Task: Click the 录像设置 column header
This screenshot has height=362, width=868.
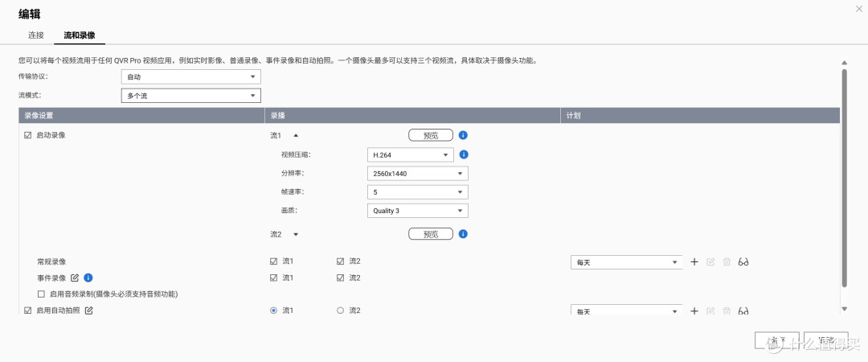Action: point(141,115)
